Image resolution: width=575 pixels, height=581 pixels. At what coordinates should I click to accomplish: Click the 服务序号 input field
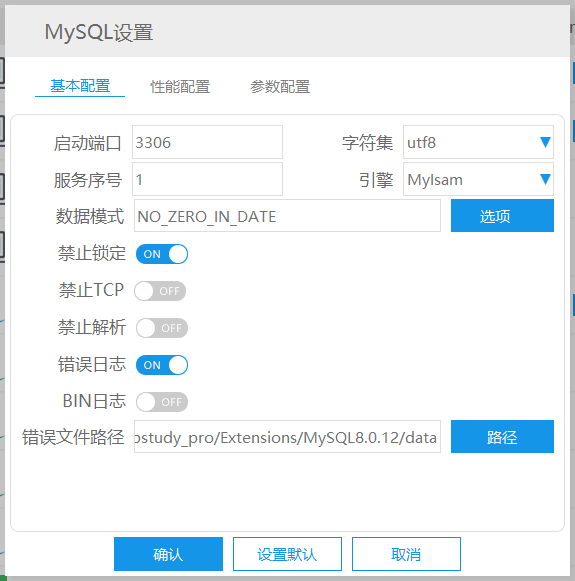207,179
